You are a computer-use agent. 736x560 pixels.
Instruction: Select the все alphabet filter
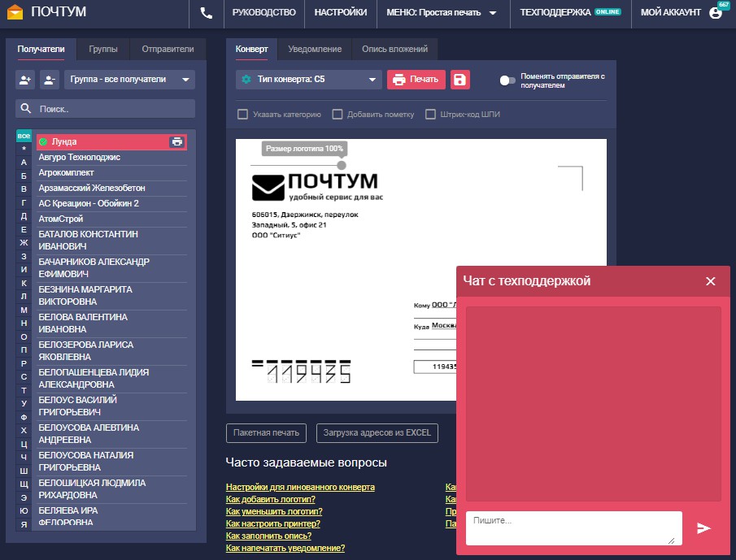pos(24,136)
